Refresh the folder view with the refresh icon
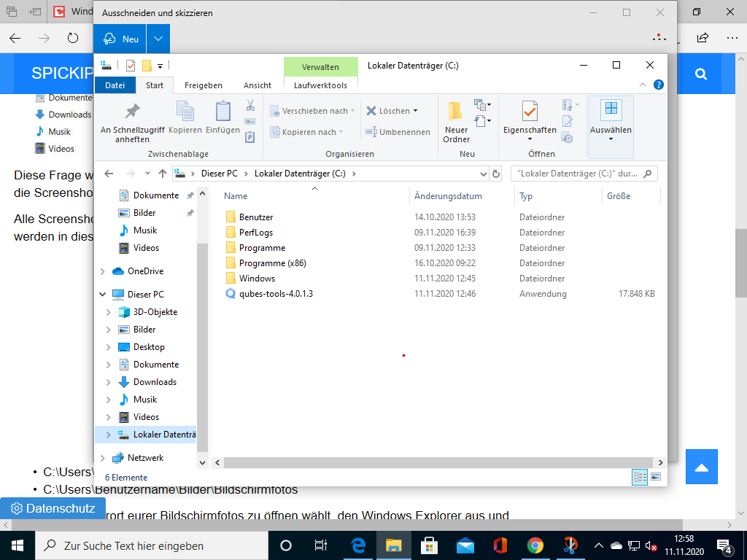 pos(495,174)
